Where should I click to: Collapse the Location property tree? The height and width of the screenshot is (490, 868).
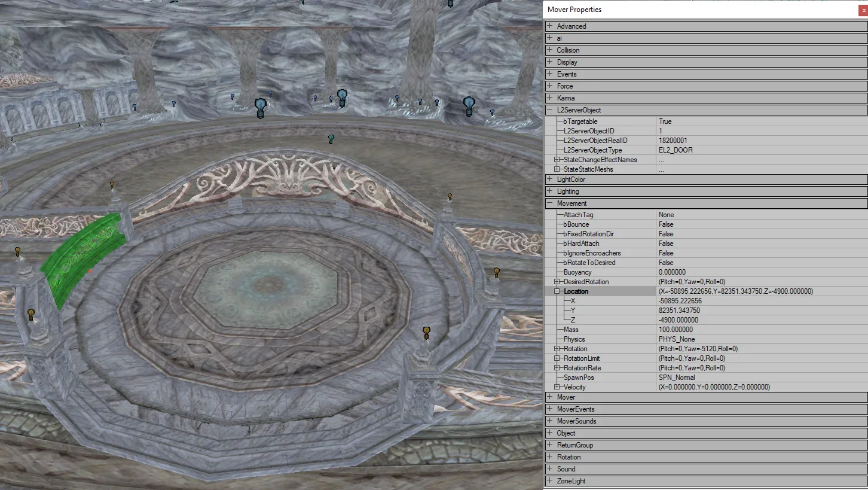click(x=557, y=291)
